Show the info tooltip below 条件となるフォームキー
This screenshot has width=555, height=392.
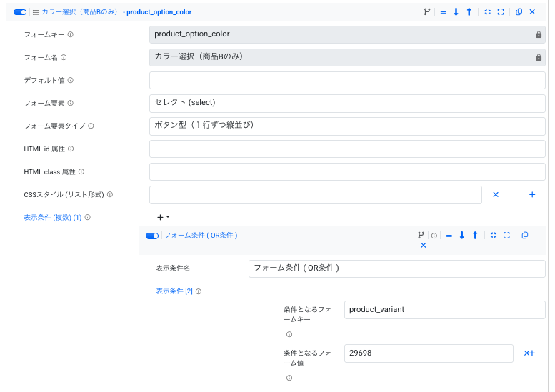(x=289, y=334)
